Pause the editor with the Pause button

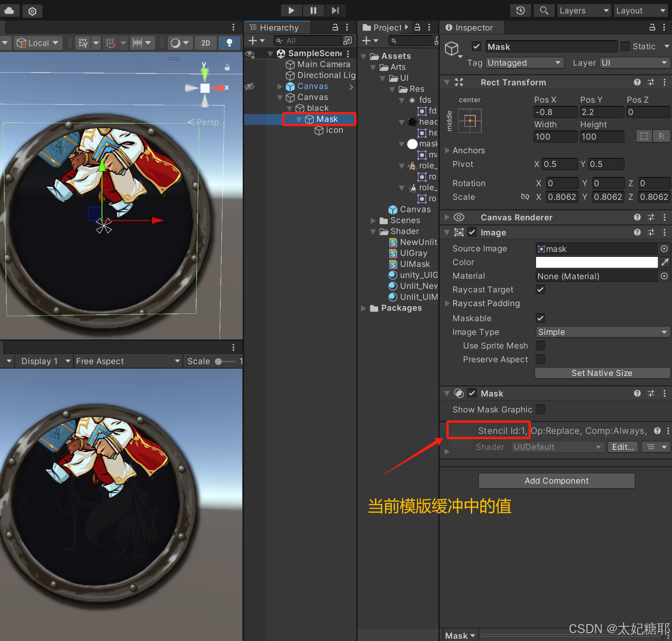[x=313, y=10]
